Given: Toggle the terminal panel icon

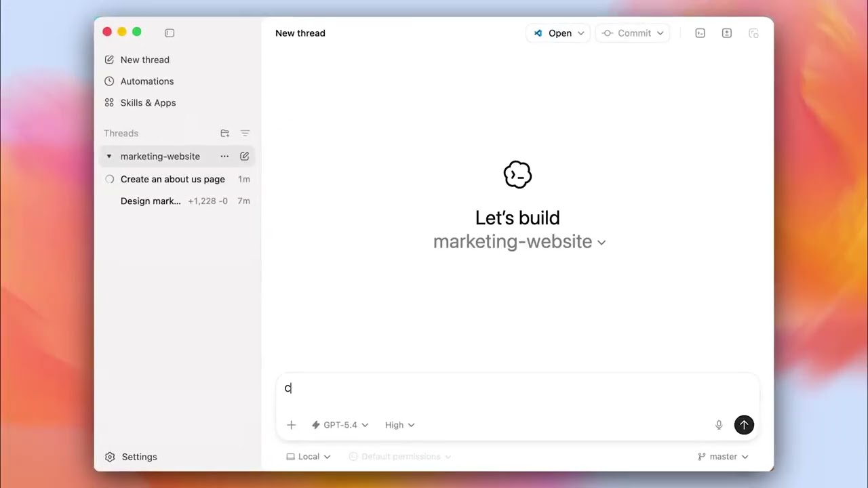Looking at the screenshot, I should [701, 33].
